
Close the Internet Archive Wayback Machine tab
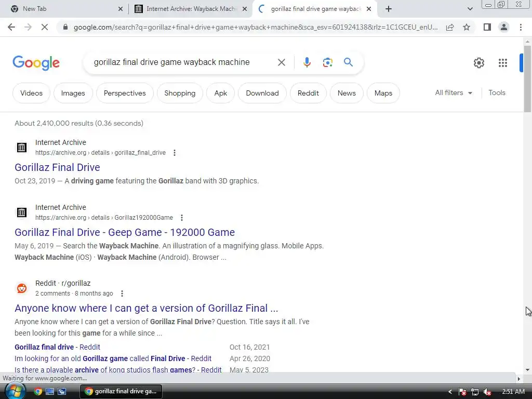(x=245, y=9)
